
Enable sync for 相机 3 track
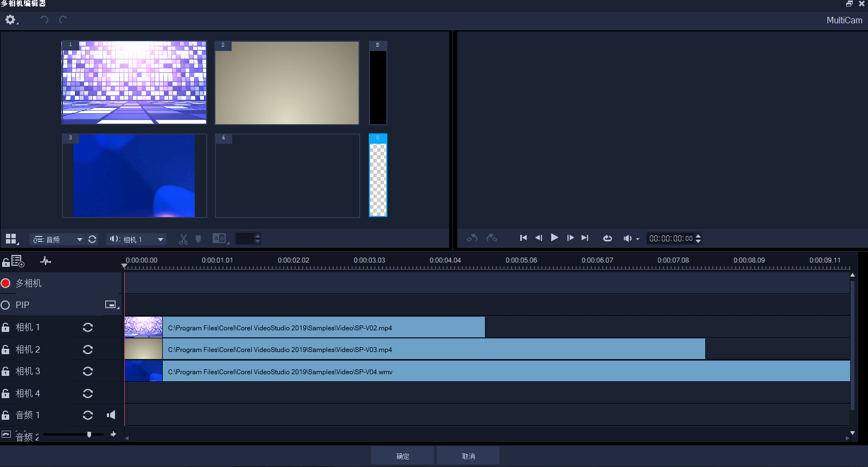[88, 372]
